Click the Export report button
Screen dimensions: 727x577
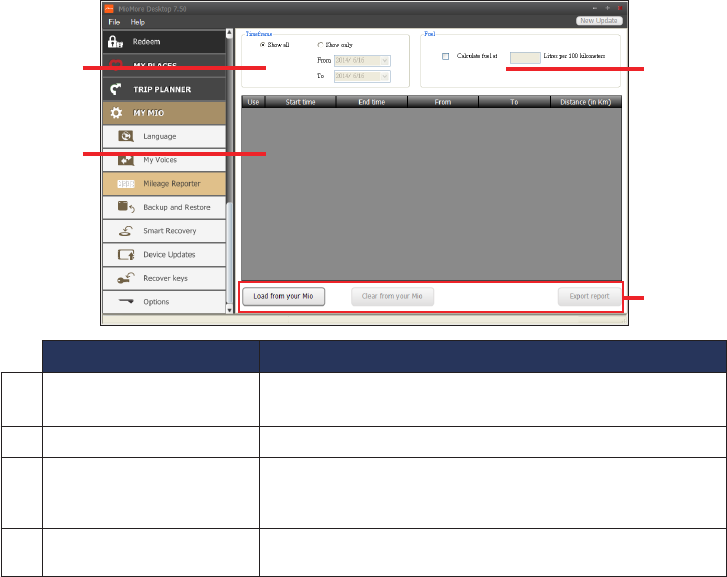(589, 296)
